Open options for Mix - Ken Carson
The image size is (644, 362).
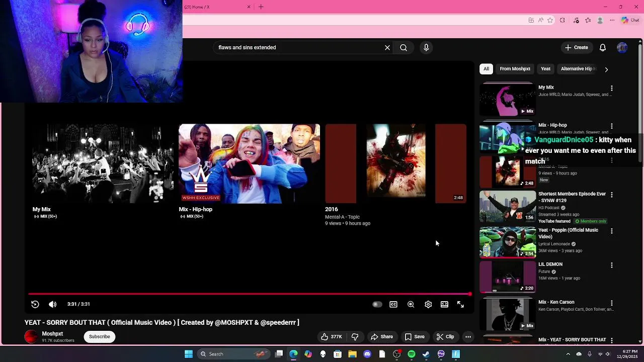(x=612, y=303)
